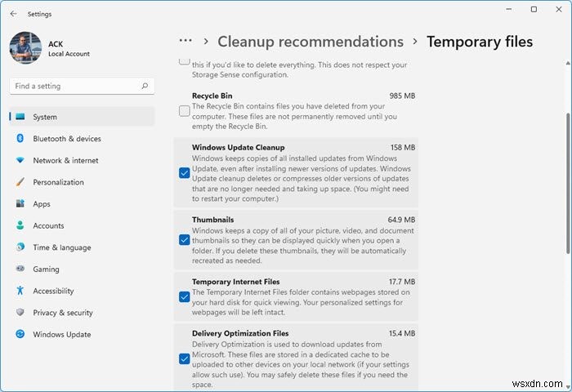Image resolution: width=572 pixels, height=392 pixels.
Task: Select Time & language in the sidebar
Action: (61, 247)
